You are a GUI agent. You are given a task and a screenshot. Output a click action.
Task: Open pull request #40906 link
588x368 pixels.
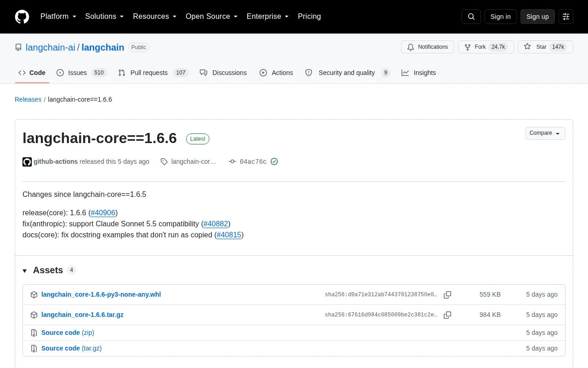tap(103, 213)
